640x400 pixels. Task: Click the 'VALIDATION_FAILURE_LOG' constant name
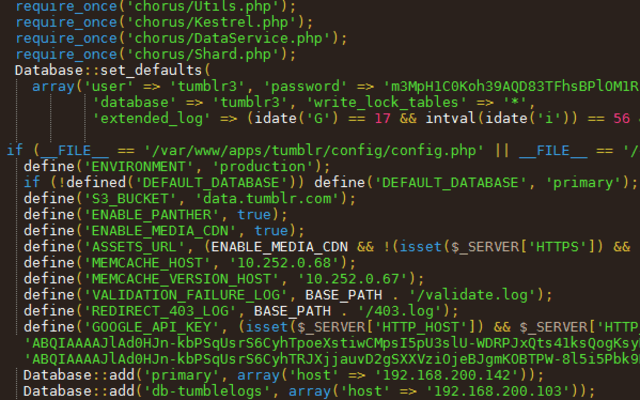[x=186, y=295]
